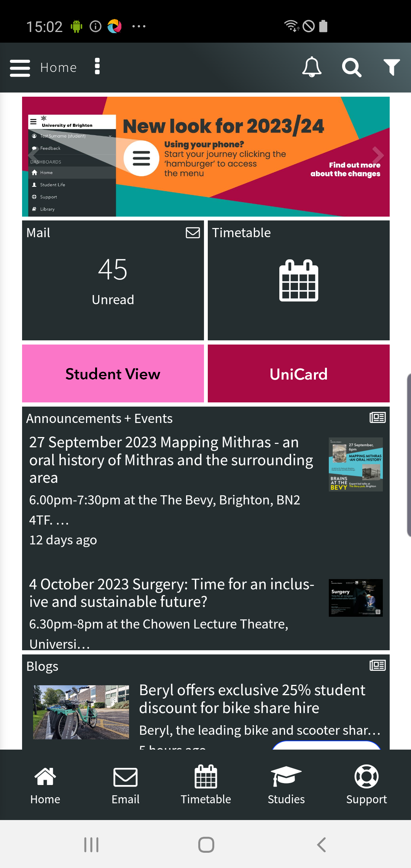Open Blogs section news icon
The width and height of the screenshot is (411, 868).
point(378,665)
